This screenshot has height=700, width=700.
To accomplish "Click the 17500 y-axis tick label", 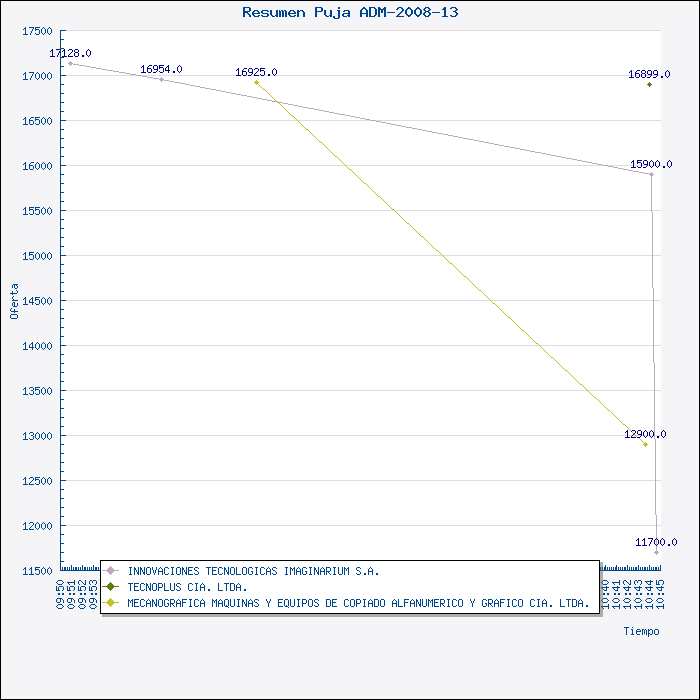I will (38, 31).
